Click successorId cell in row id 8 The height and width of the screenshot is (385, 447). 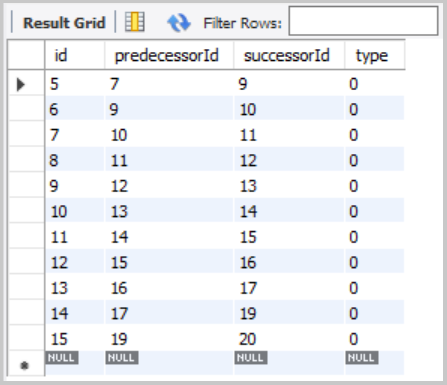point(289,160)
